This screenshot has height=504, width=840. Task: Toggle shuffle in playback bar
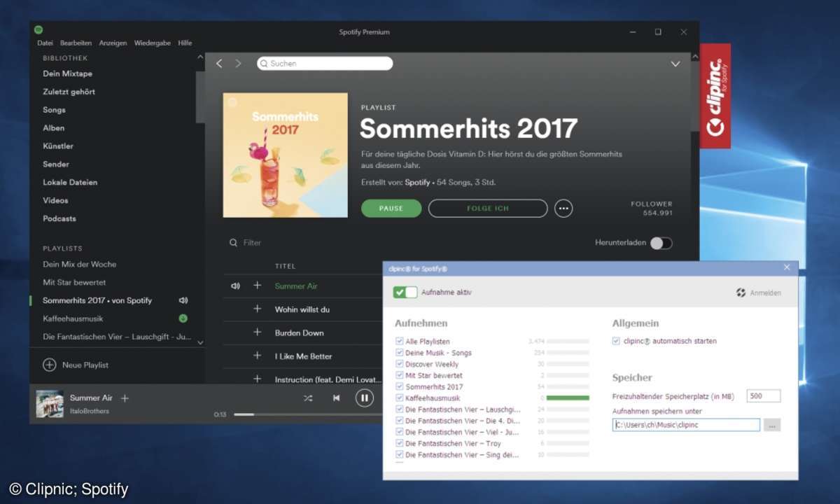[308, 398]
